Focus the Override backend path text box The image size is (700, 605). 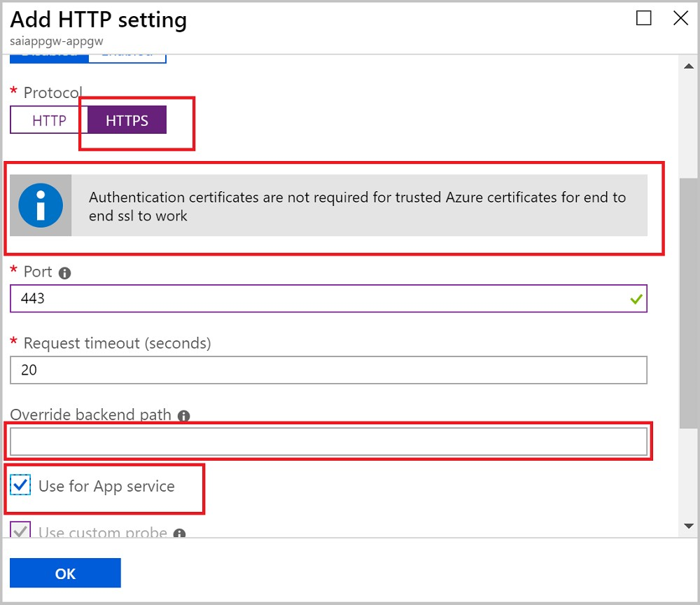(x=328, y=442)
